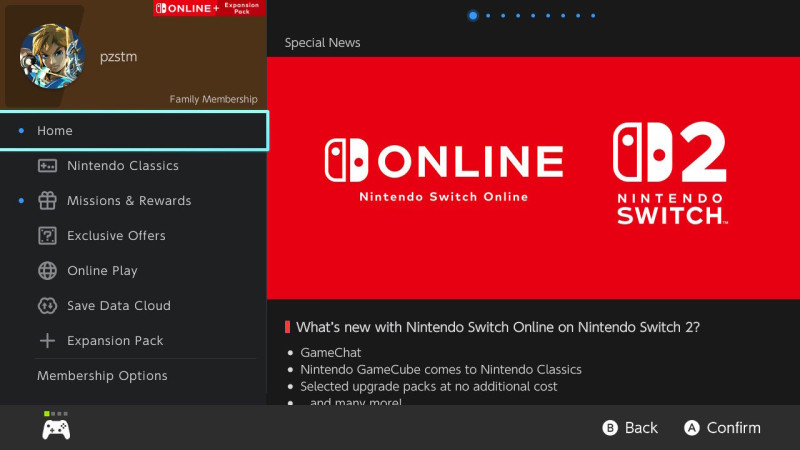Open the Special News red banner

tap(533, 178)
